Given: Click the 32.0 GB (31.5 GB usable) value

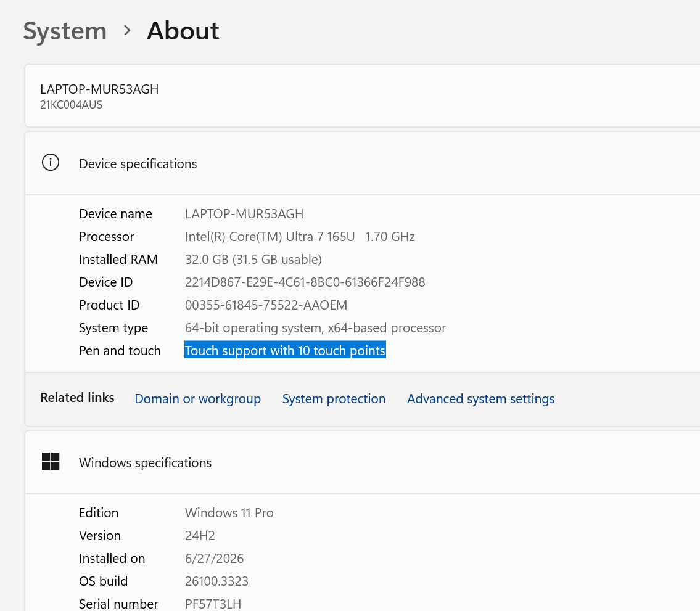Looking at the screenshot, I should (253, 260).
